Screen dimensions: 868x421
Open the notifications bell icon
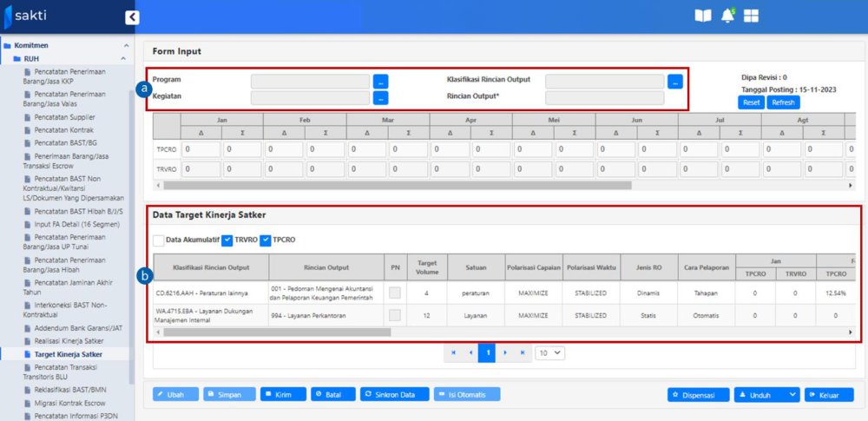point(727,16)
